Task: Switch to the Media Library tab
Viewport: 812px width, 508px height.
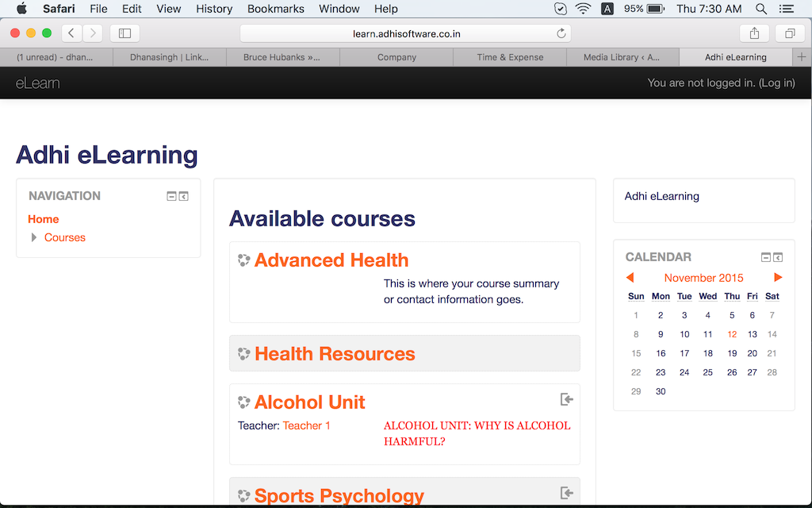Action: click(622, 57)
